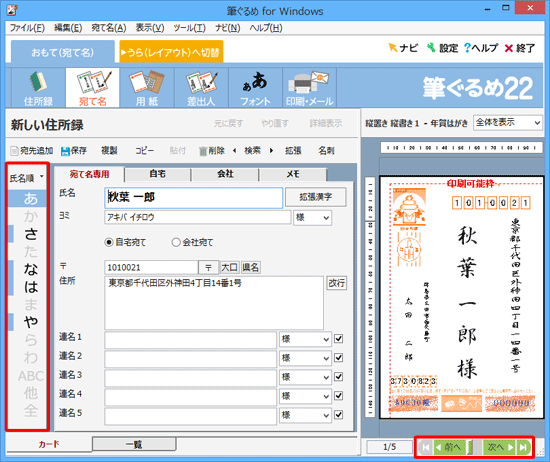550x462 pixels.
Task: Go to previous record 前へ
Action: 450,447
